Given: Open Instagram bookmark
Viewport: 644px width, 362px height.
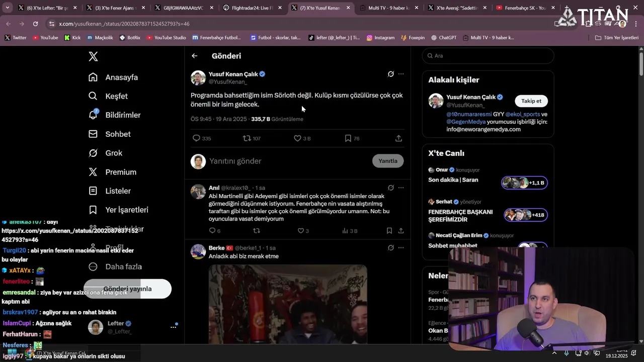Looking at the screenshot, I should pyautogui.click(x=380, y=38).
